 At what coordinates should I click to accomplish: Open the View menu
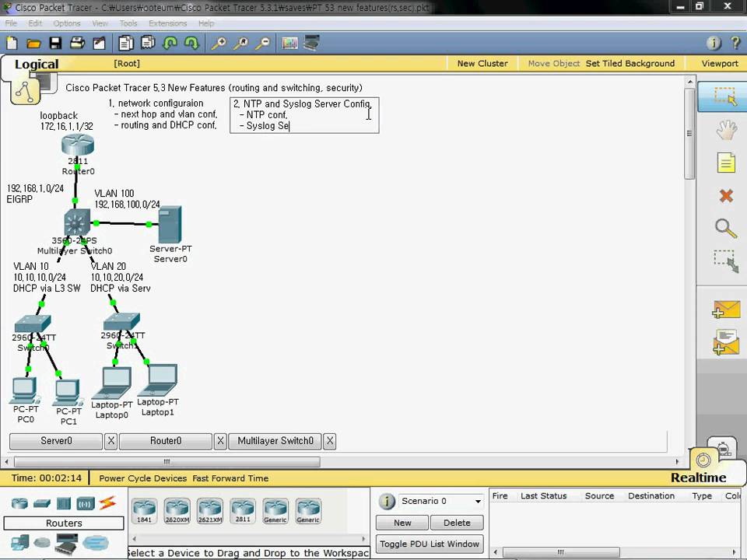100,23
